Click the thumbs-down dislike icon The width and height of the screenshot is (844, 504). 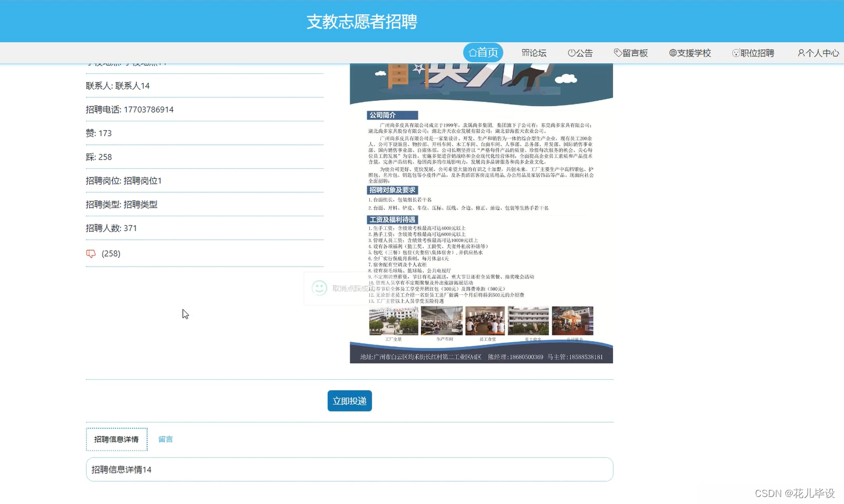tap(91, 254)
